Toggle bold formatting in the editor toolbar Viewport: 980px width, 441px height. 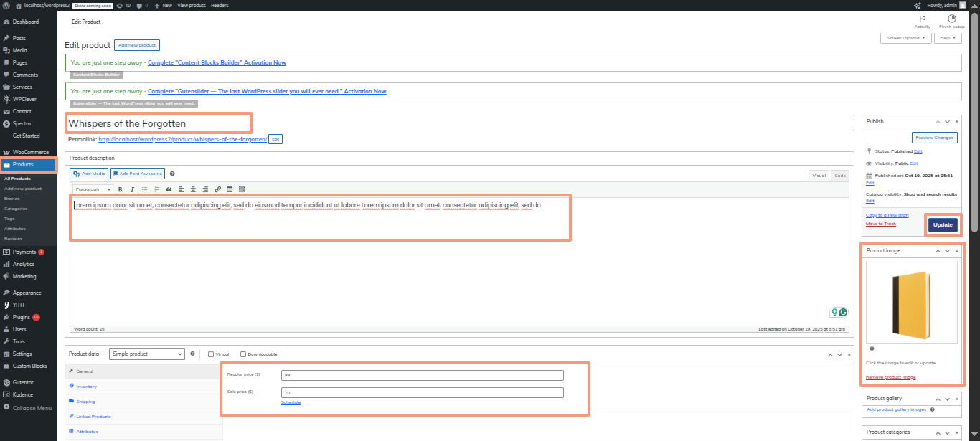click(x=120, y=189)
